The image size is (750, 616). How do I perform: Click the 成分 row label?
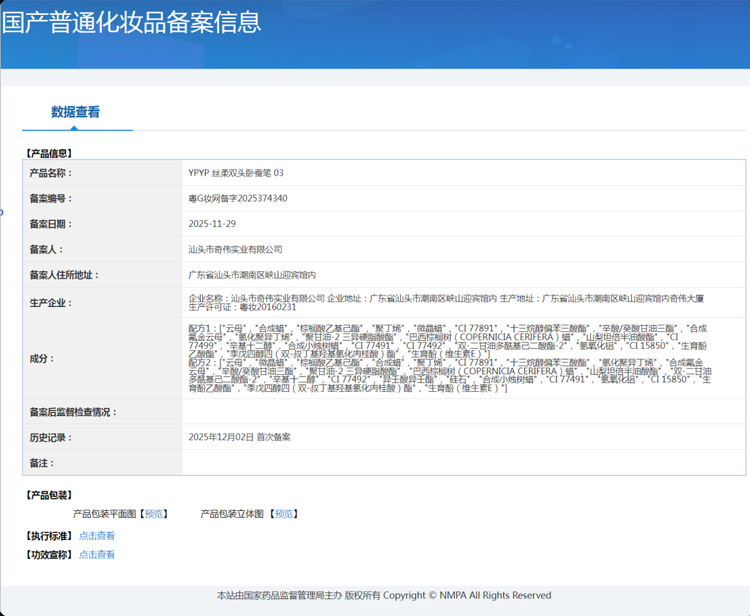click(42, 359)
